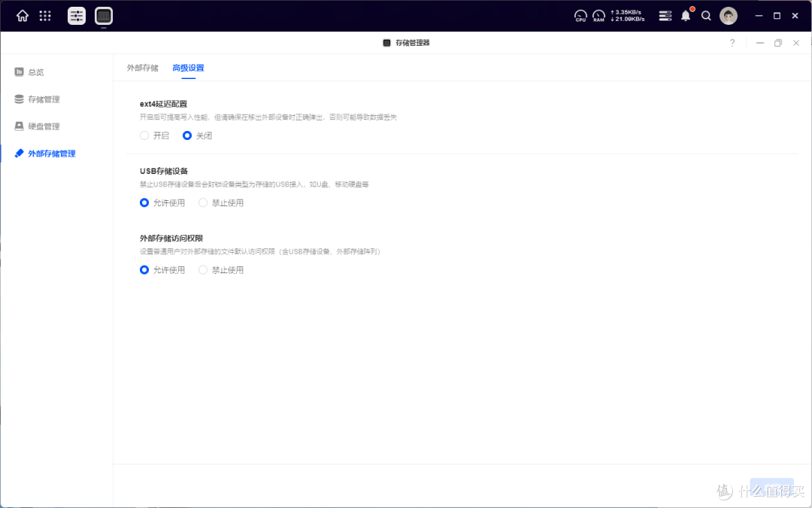
Task: Select the Storage Manager taskbar app
Action: [x=104, y=16]
